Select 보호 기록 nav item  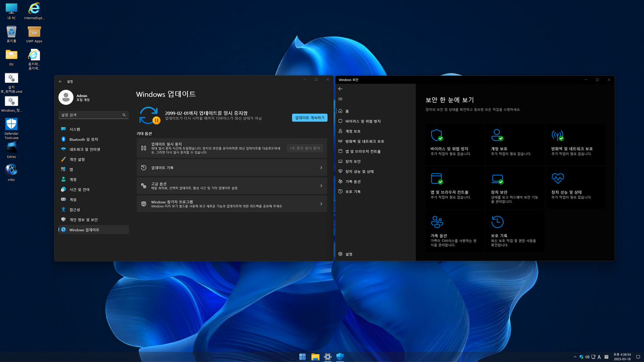(375, 191)
